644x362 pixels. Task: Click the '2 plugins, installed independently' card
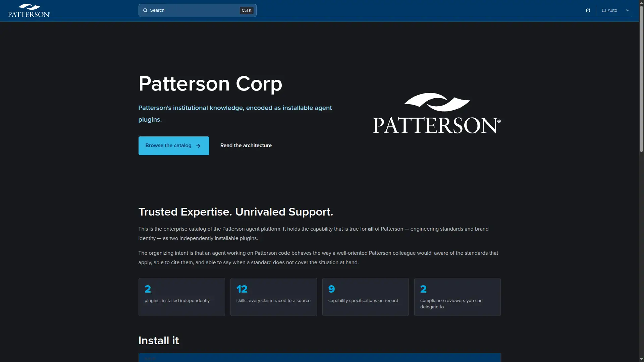[182, 297]
